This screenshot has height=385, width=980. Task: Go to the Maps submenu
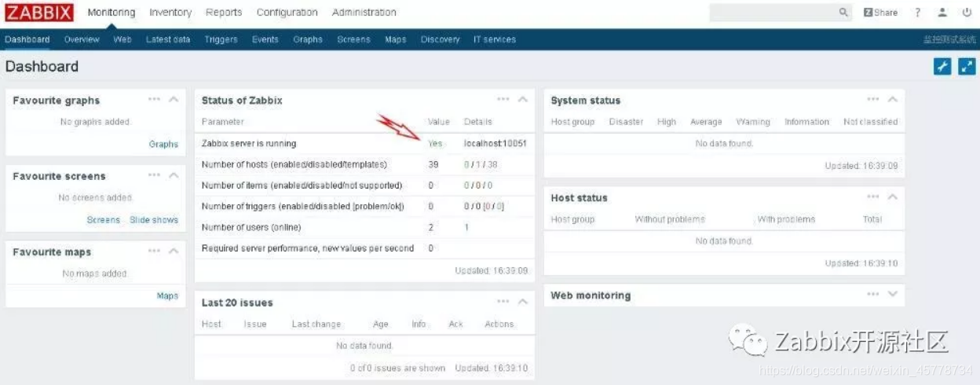point(396,39)
